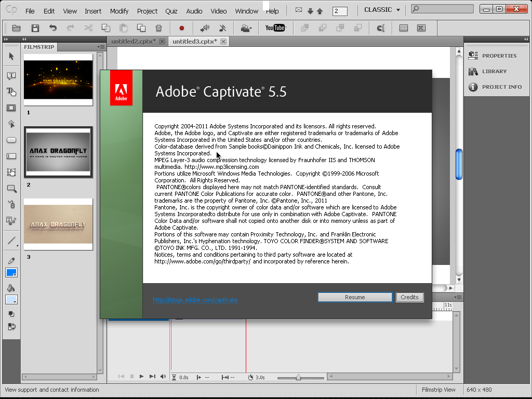This screenshot has height=399, width=532.
Task: Close the untitled2.cptx tab
Action: click(x=162, y=42)
